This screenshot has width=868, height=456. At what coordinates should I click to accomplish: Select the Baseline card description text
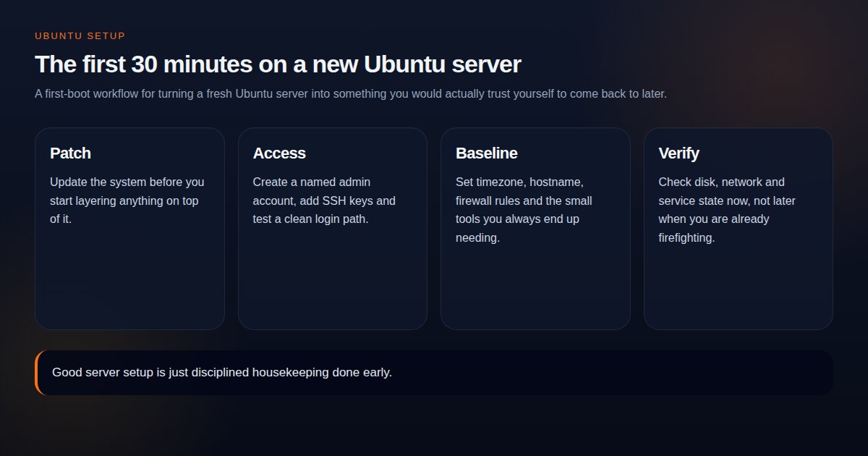click(524, 209)
